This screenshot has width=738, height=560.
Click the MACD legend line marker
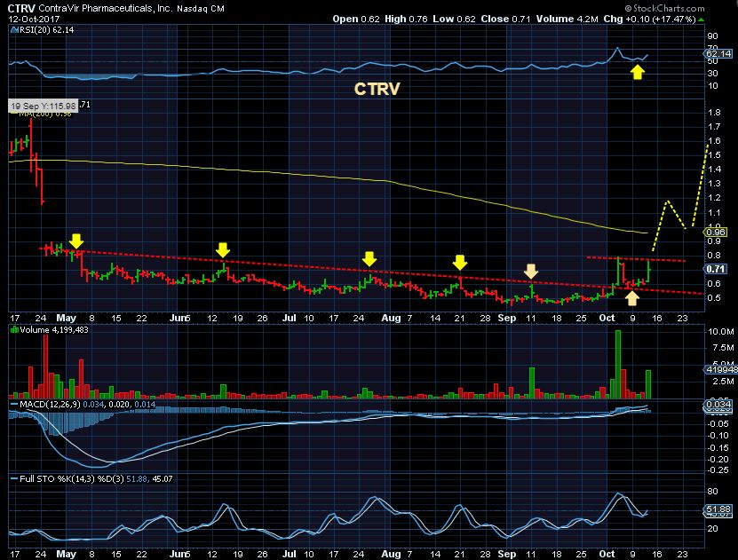[x=14, y=405]
